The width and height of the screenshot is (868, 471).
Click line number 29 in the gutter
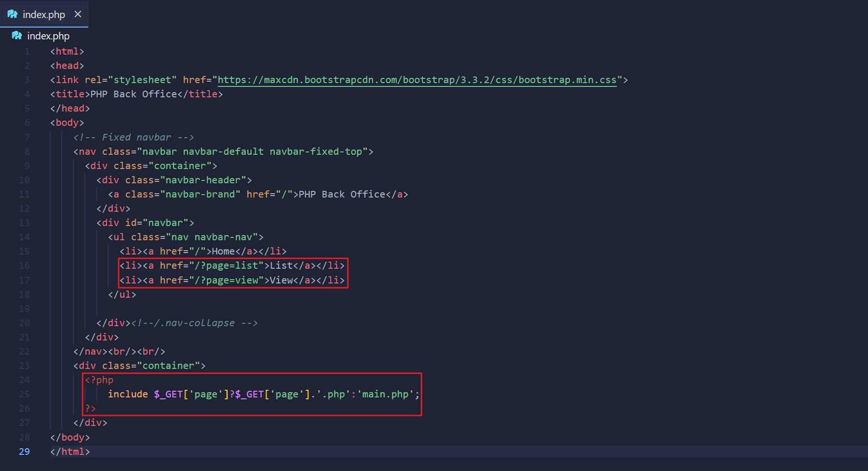[x=24, y=452]
